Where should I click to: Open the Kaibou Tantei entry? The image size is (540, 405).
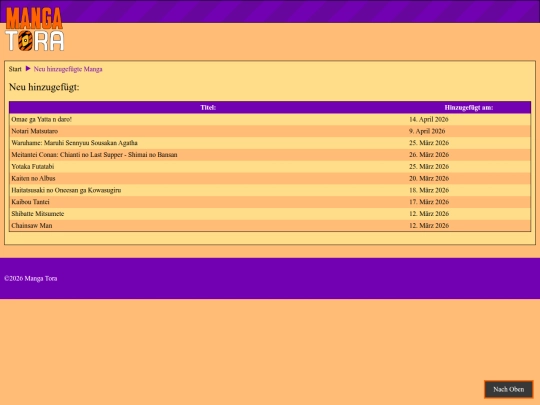pyautogui.click(x=30, y=202)
